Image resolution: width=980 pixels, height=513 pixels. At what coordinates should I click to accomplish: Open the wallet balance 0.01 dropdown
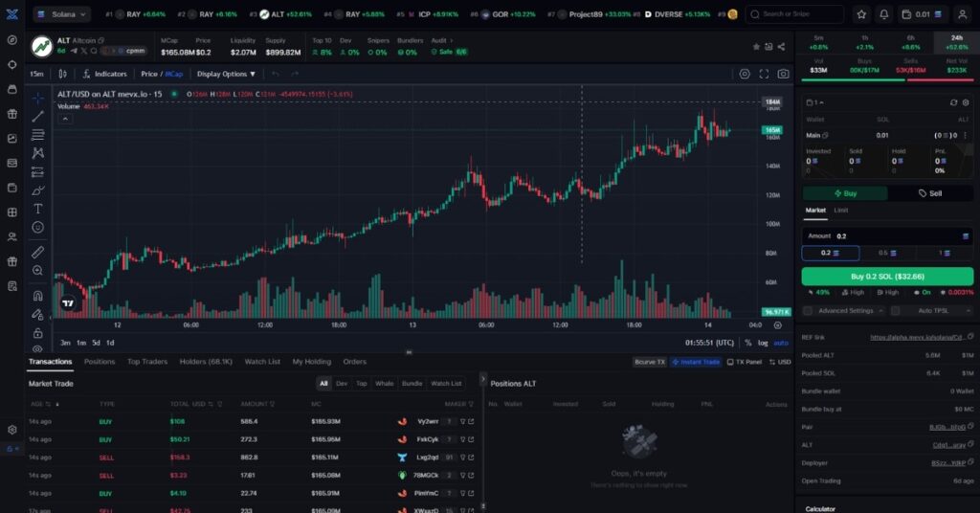point(924,13)
